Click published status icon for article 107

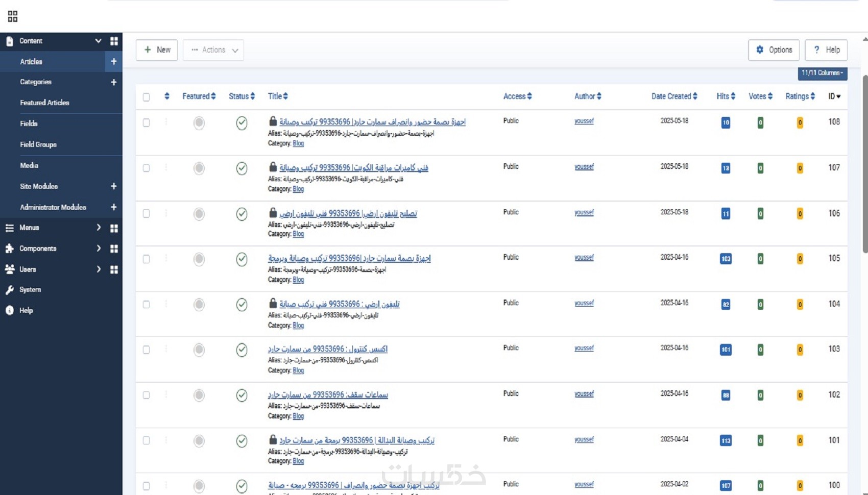pos(242,168)
